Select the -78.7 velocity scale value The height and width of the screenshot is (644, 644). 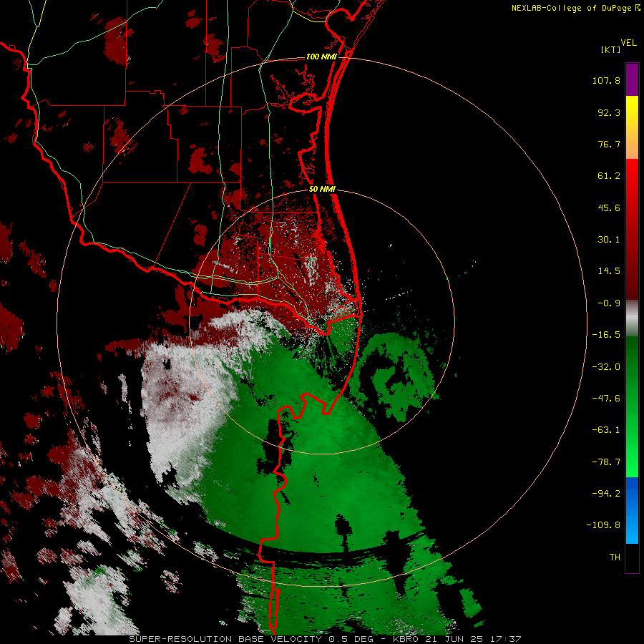(606, 462)
